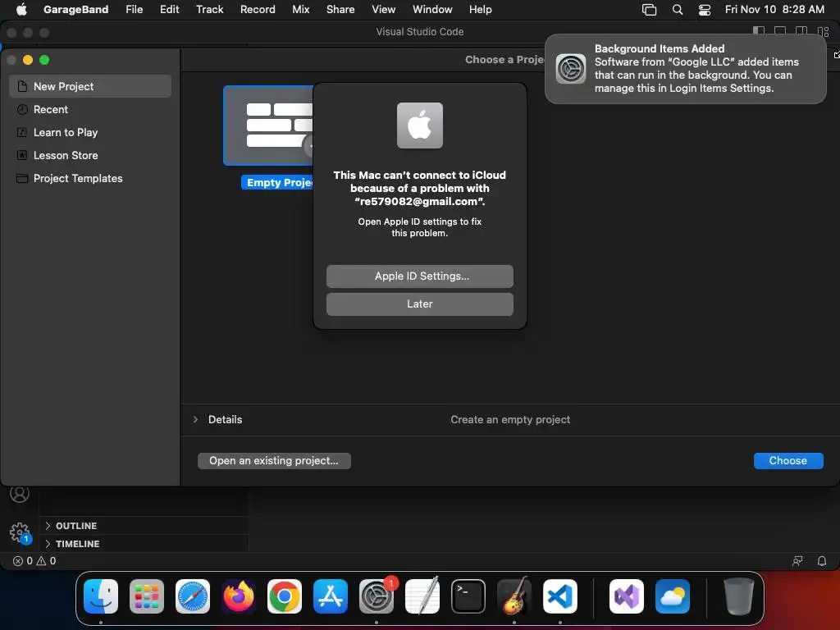The image size is (840, 630).
Task: Select Lesson Store in sidebar
Action: pos(90,155)
